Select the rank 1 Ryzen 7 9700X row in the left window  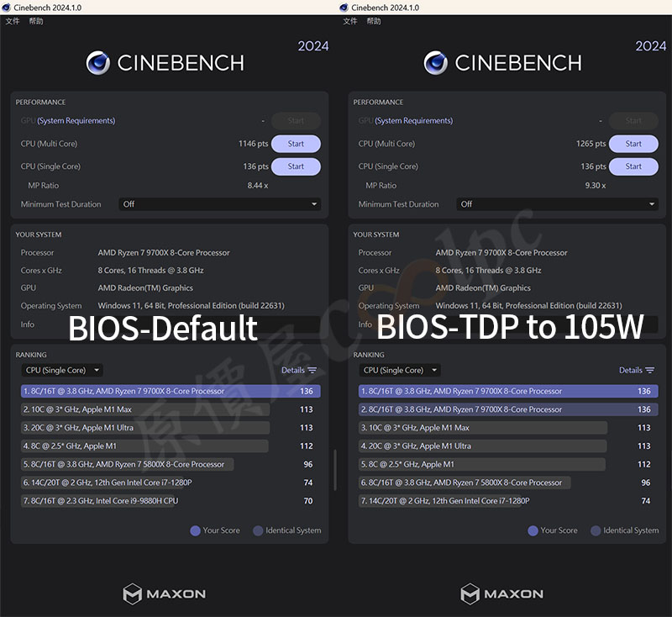click(171, 391)
